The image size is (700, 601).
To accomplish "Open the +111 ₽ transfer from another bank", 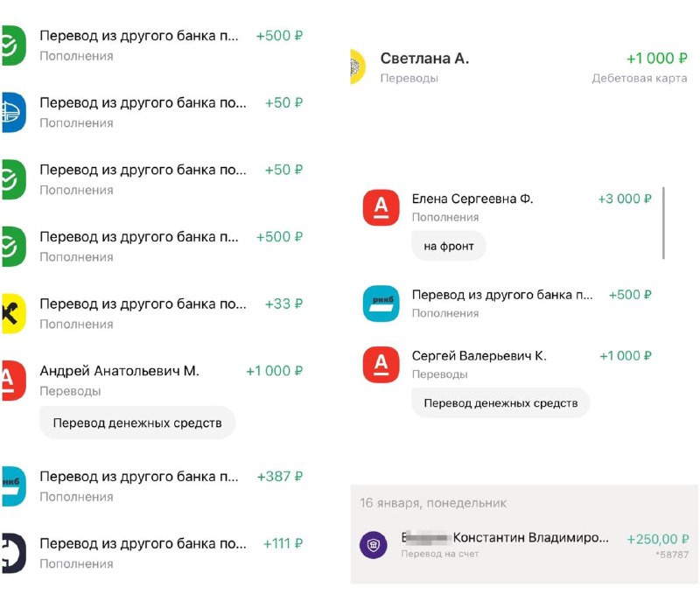I will [x=151, y=553].
